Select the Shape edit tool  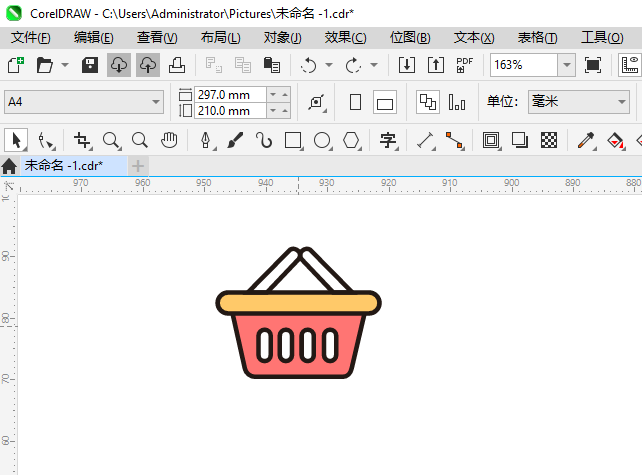click(x=45, y=140)
